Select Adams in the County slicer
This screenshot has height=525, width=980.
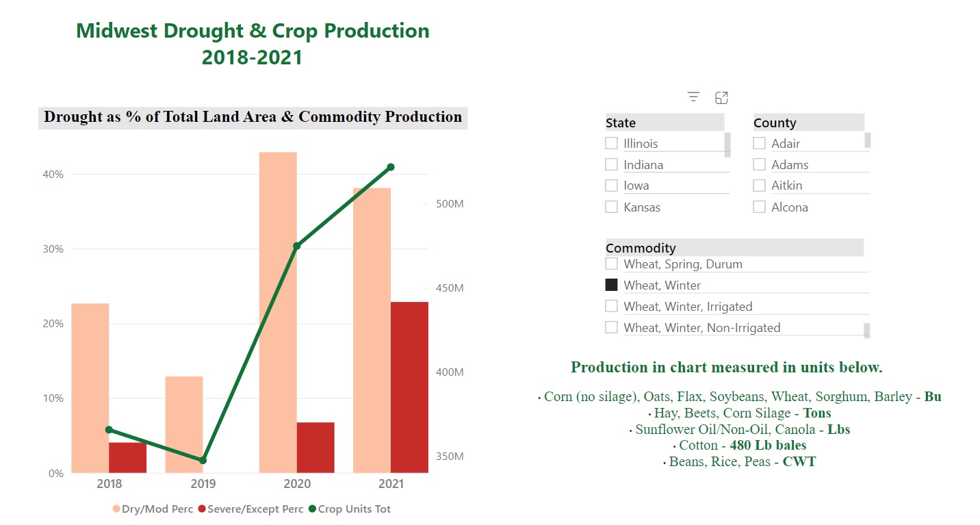point(759,164)
